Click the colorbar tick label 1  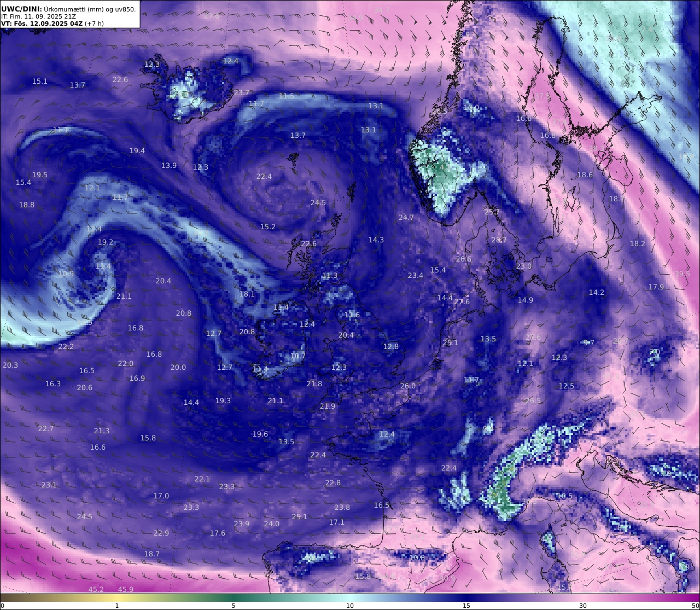(x=117, y=606)
